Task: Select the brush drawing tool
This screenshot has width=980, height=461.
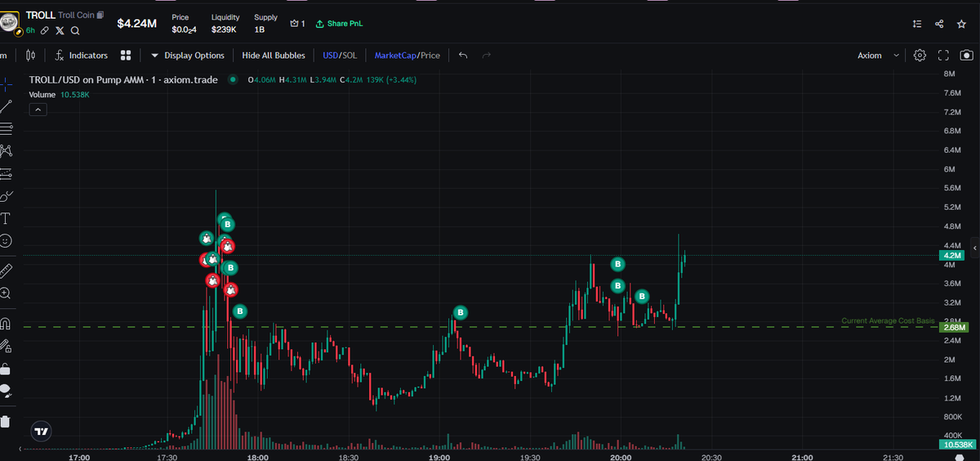Action: point(6,196)
